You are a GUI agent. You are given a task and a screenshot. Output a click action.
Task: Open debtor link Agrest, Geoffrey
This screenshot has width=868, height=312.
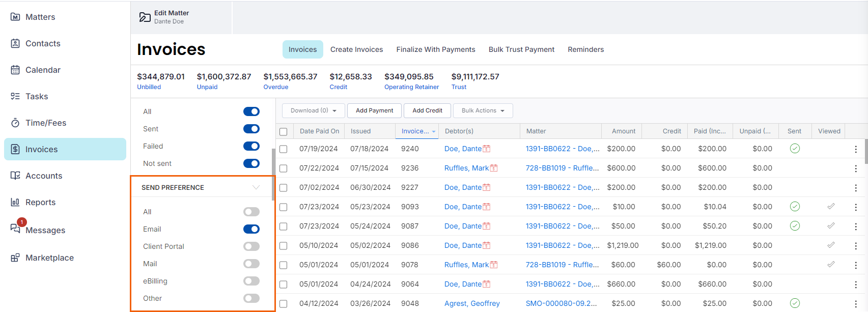(x=472, y=303)
